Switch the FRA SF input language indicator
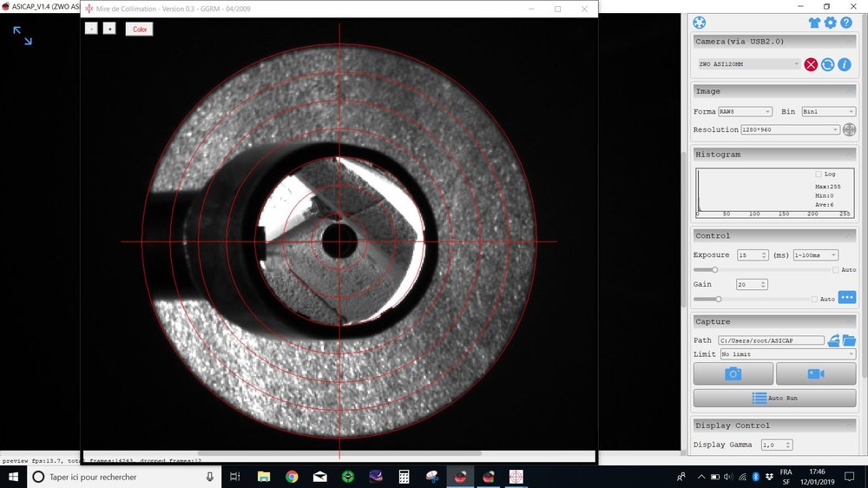This screenshot has height=488, width=868. tap(786, 477)
